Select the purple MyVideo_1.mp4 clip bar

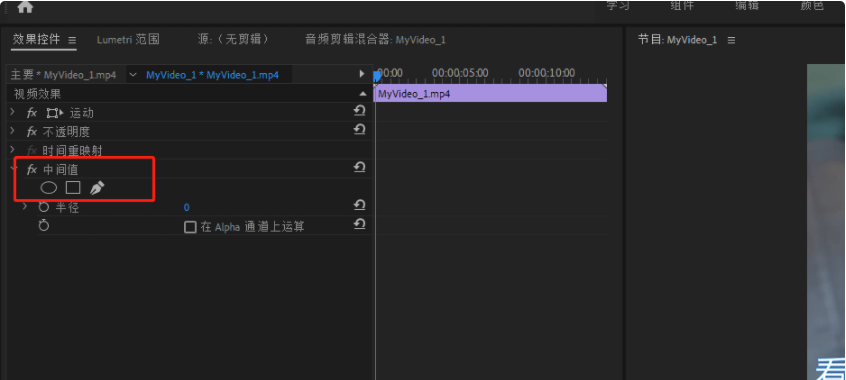[x=490, y=93]
